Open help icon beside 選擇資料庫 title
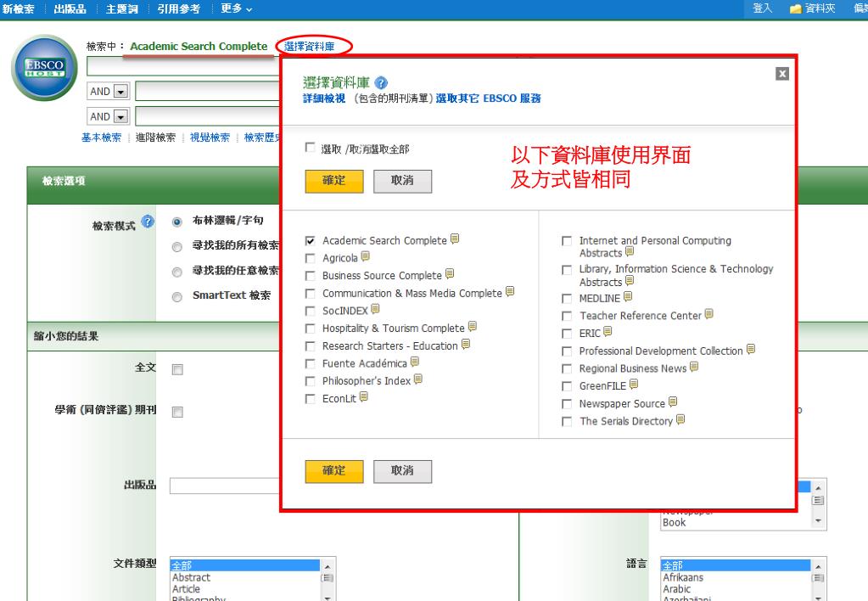 pos(381,83)
